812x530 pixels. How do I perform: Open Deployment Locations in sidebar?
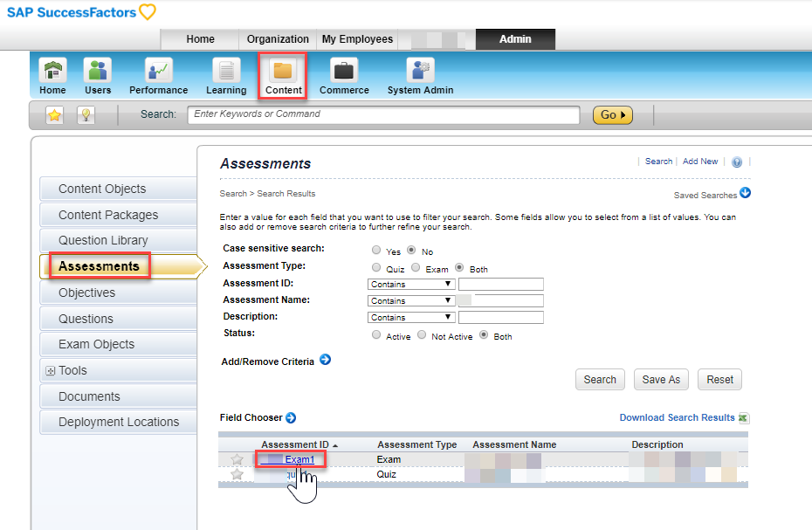pos(119,423)
